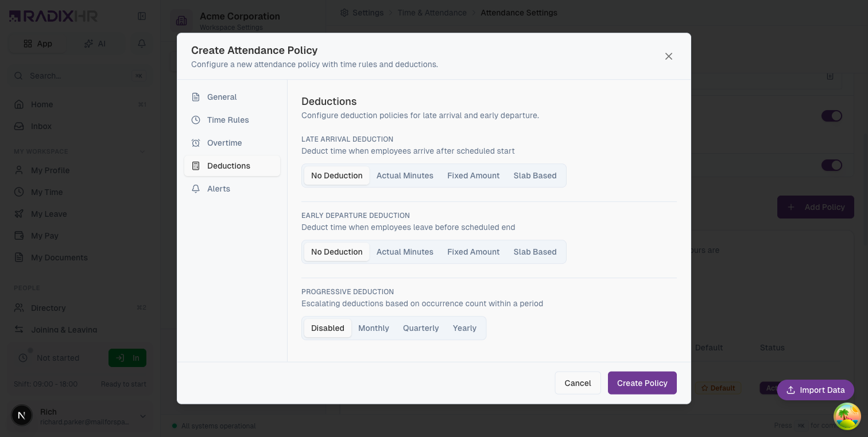The height and width of the screenshot is (437, 868).
Task: Toggle the upper switch behind the dialog
Action: 832,116
